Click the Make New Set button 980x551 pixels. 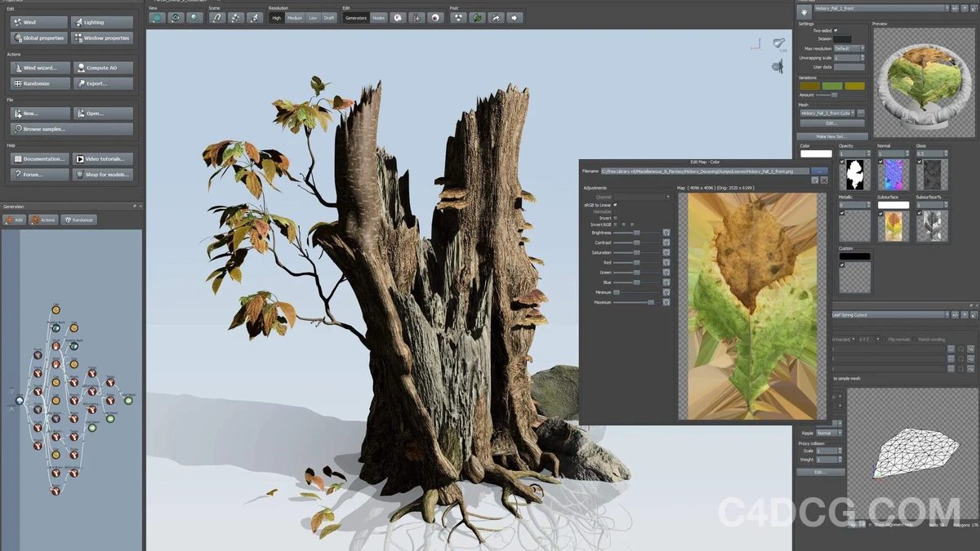click(832, 136)
